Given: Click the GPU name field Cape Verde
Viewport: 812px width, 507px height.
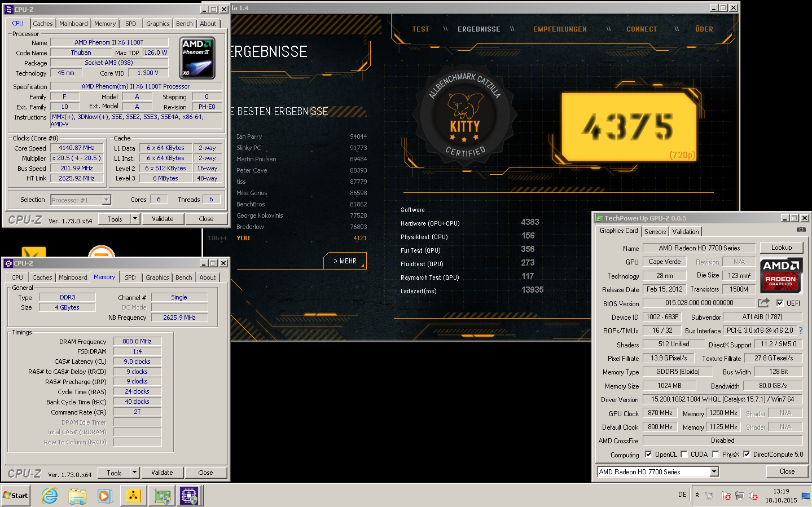Looking at the screenshot, I should click(665, 262).
